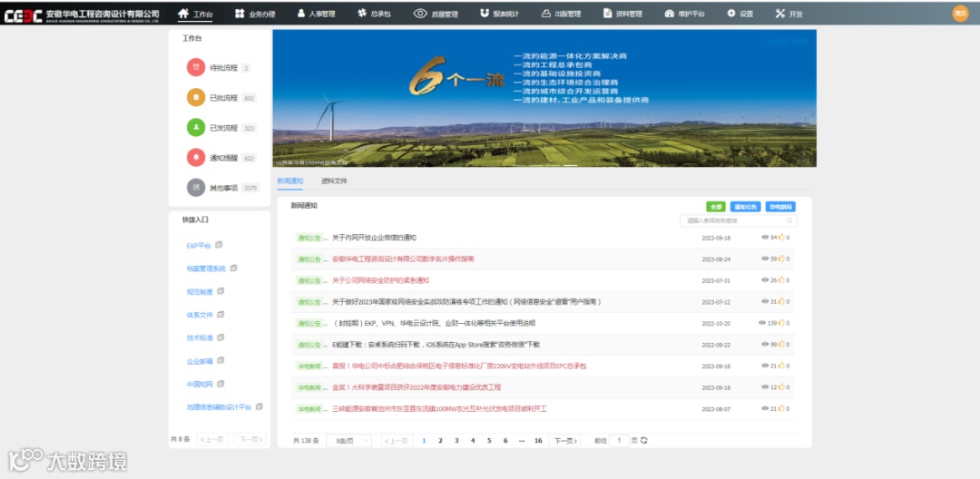
Task: Open the 企业邮箱 quick link
Action: [200, 361]
